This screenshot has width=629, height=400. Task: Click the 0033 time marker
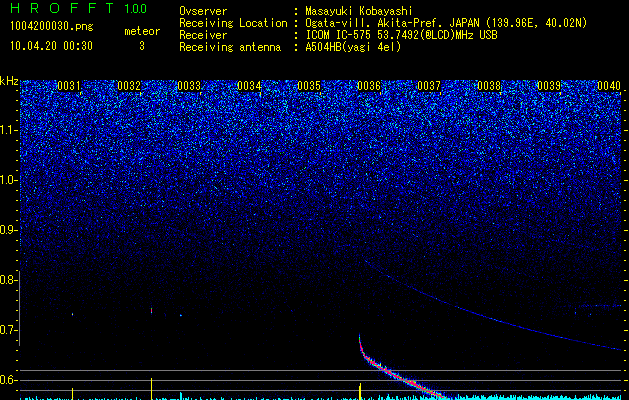tap(189, 86)
